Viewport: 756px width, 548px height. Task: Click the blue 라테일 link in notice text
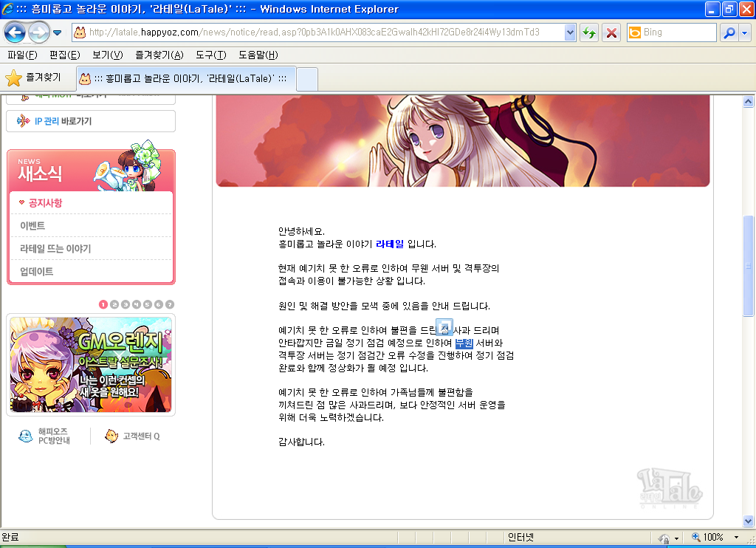coord(390,244)
